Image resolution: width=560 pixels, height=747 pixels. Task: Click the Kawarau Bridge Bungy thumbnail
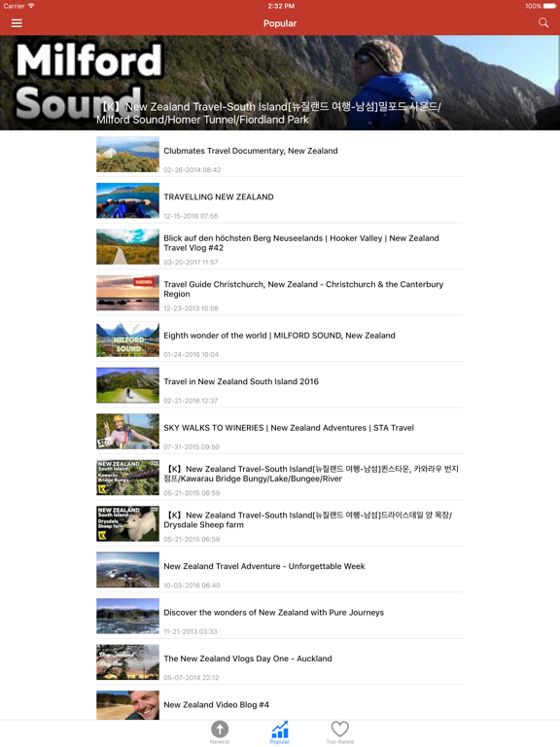tap(127, 478)
